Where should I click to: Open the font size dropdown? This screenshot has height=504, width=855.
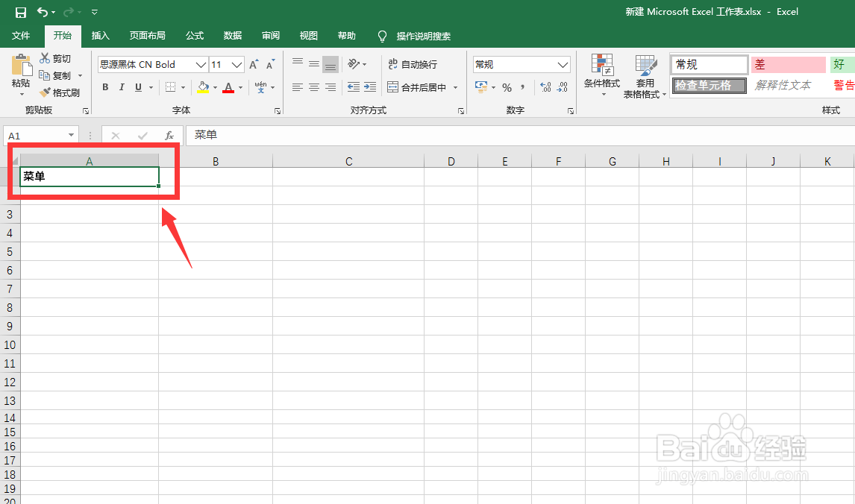click(237, 65)
